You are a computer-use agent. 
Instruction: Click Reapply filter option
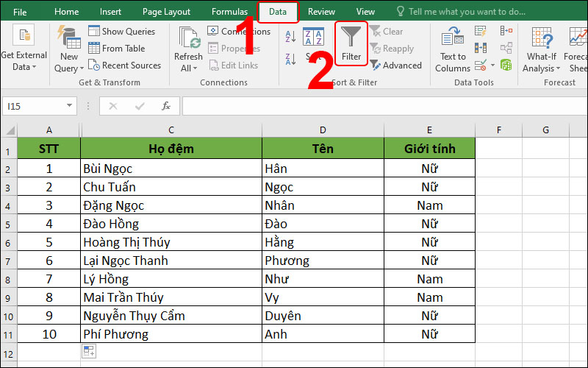click(x=392, y=48)
